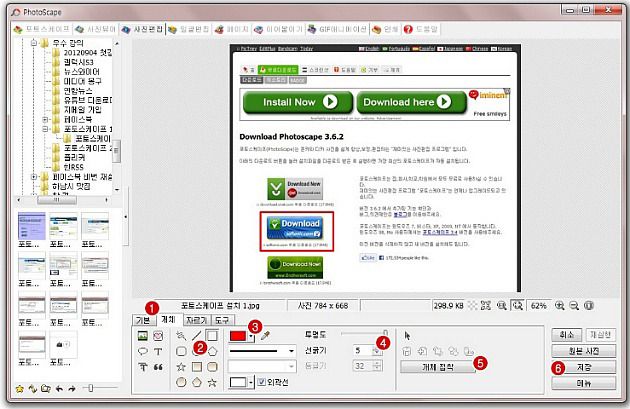Collapse the 우수 강의 folder in tree
630x409 pixels.
[34, 43]
